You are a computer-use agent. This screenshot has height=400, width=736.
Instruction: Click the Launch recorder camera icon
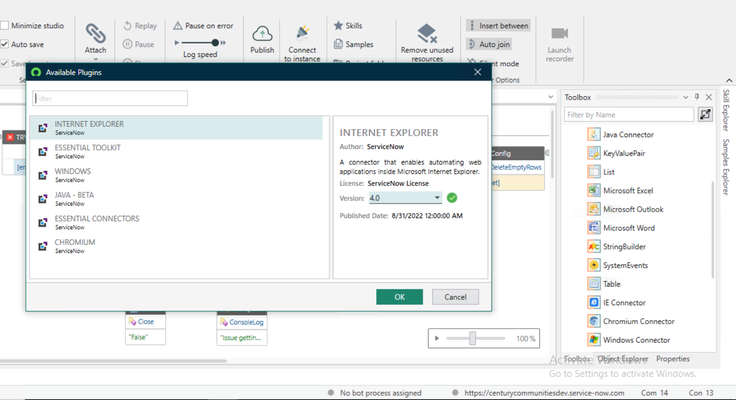pos(560,33)
